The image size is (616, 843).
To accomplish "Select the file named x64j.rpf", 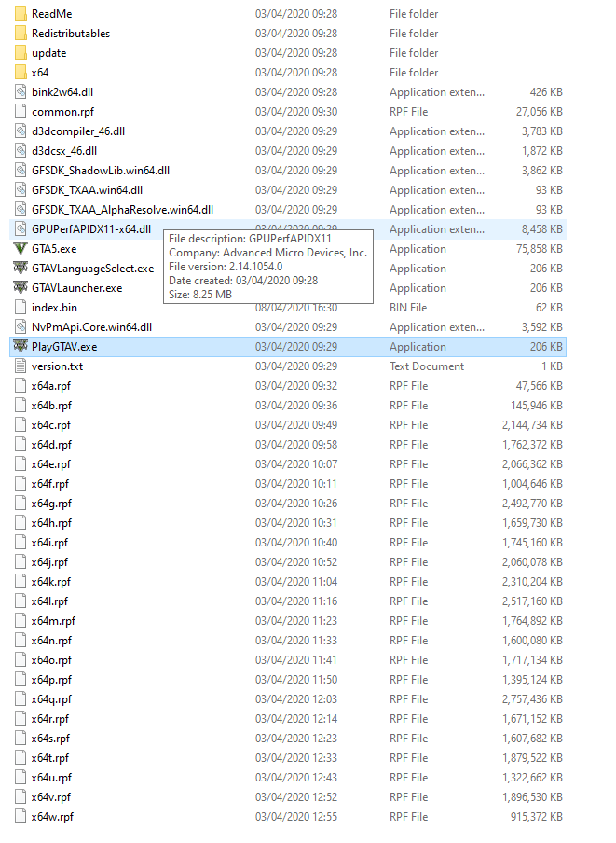I will (x=49, y=562).
